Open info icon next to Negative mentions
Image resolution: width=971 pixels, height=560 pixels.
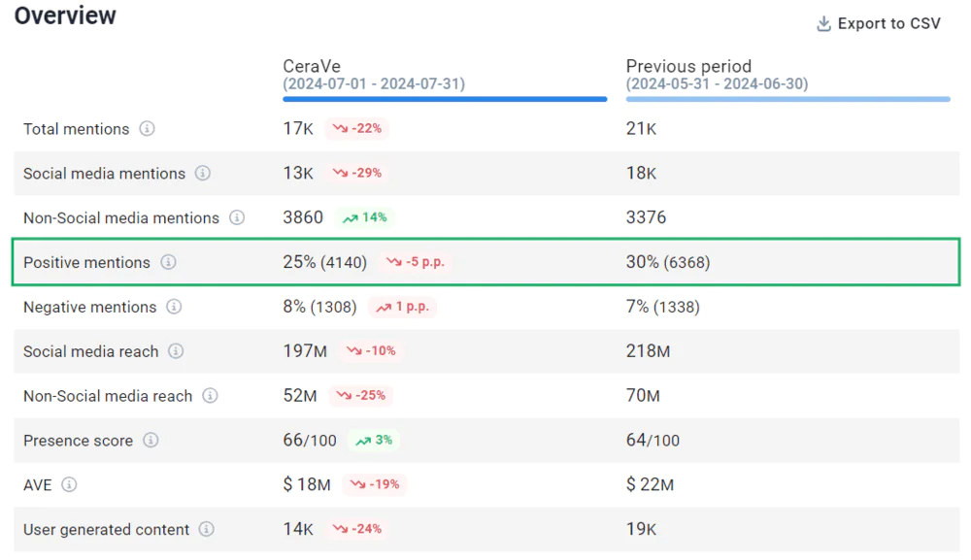174,307
